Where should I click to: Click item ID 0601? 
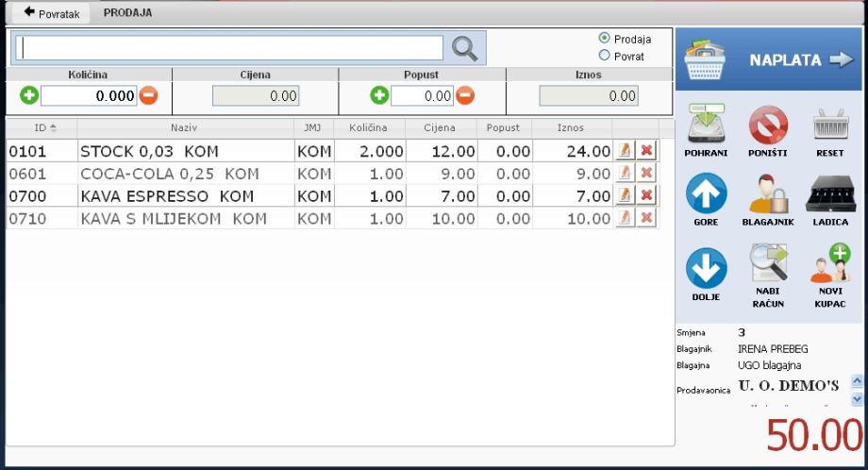(x=27, y=175)
